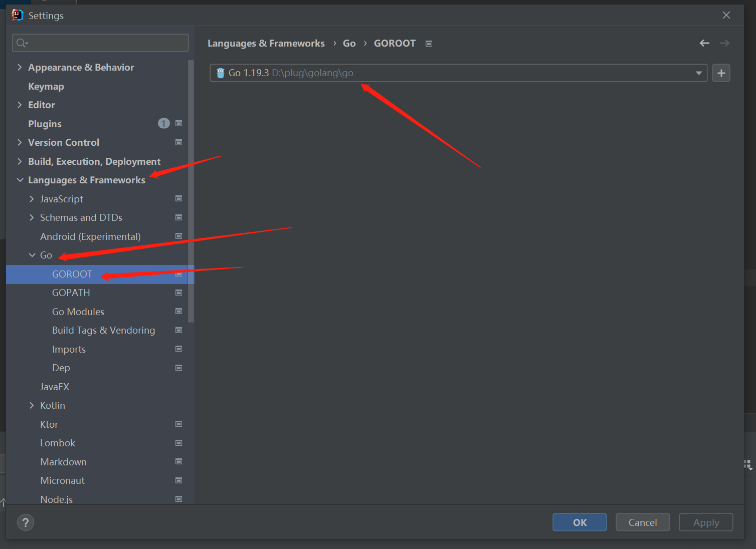
Task: Add a new Go SDK with plus button
Action: (x=721, y=73)
